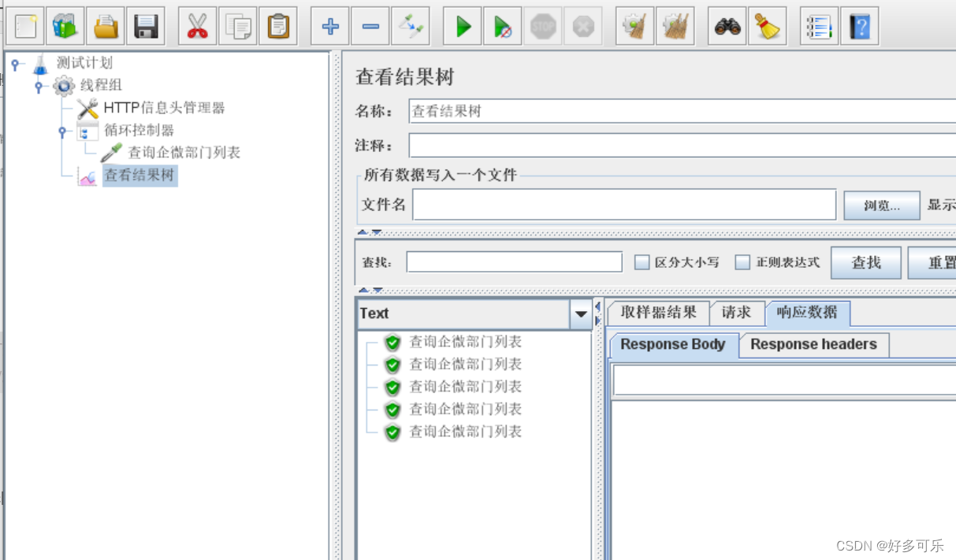Click the Cut scissors icon
This screenshot has height=560, width=956.
(x=197, y=27)
